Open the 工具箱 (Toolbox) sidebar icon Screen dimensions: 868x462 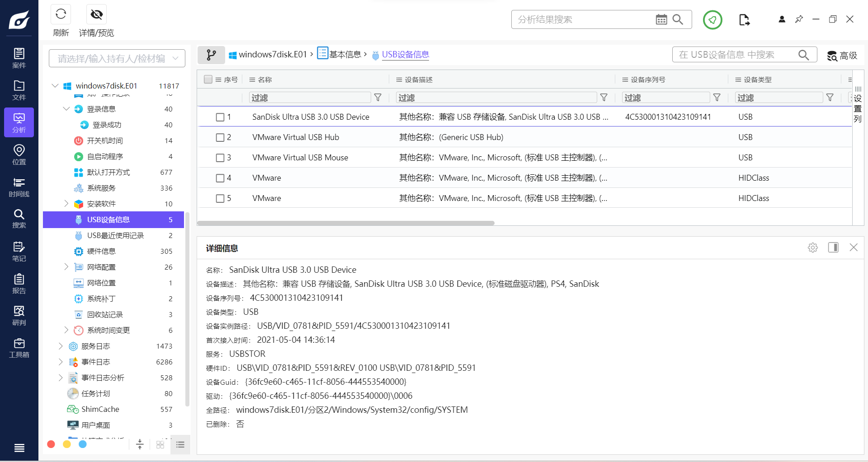point(19,347)
